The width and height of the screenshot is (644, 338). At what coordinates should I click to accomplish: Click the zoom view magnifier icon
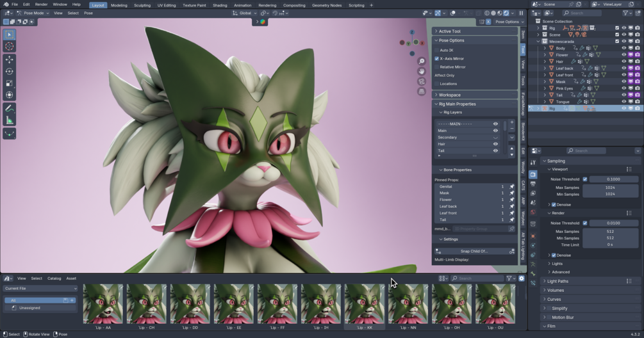coord(422,61)
